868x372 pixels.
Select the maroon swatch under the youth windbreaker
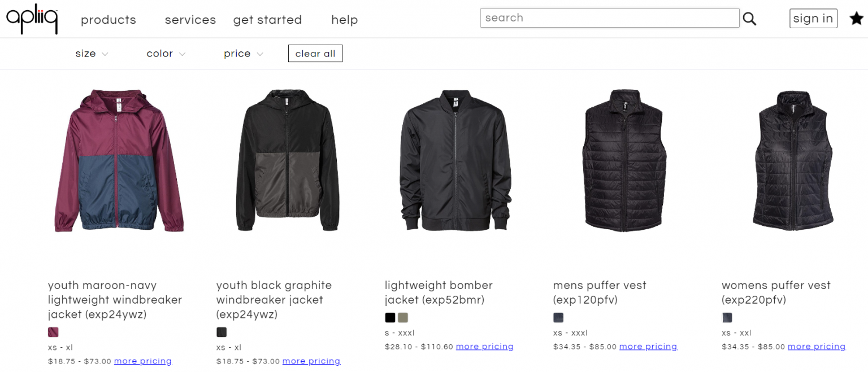pyautogui.click(x=53, y=332)
